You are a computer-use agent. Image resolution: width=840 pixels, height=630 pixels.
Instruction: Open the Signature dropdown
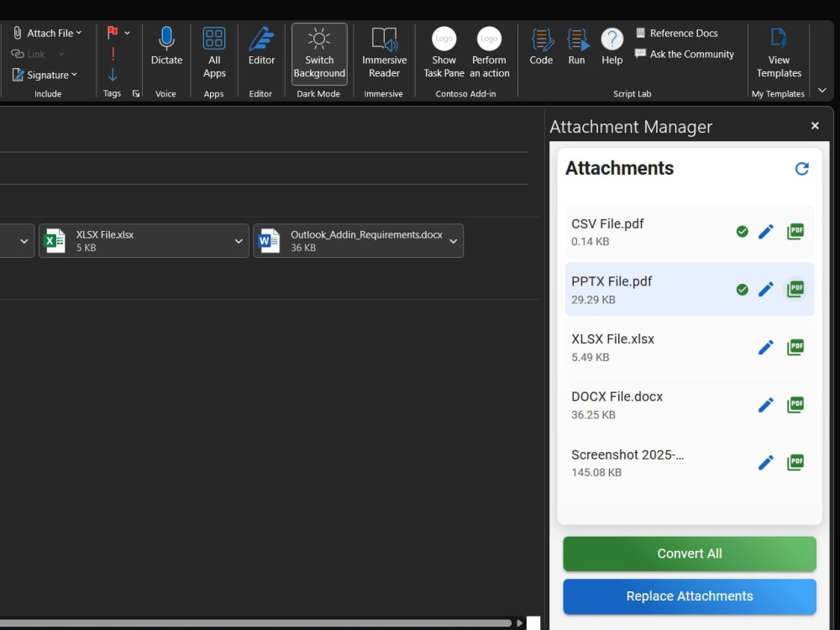click(45, 75)
